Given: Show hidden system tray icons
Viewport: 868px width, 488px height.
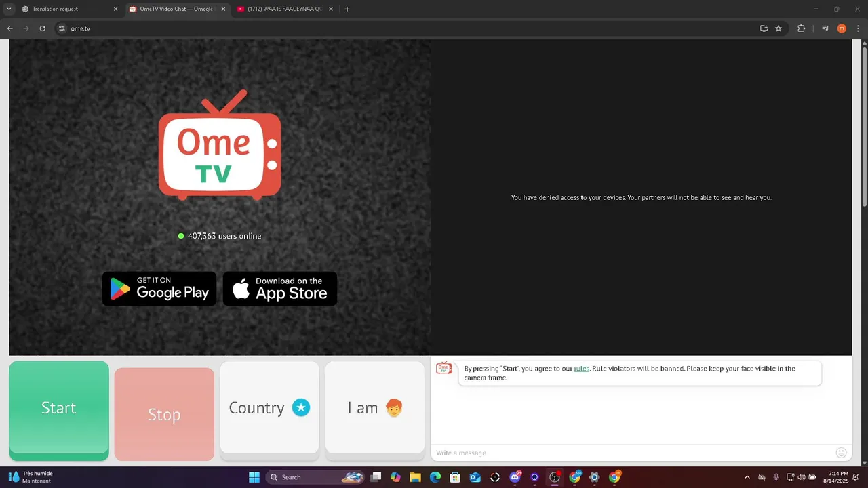Looking at the screenshot, I should [747, 477].
